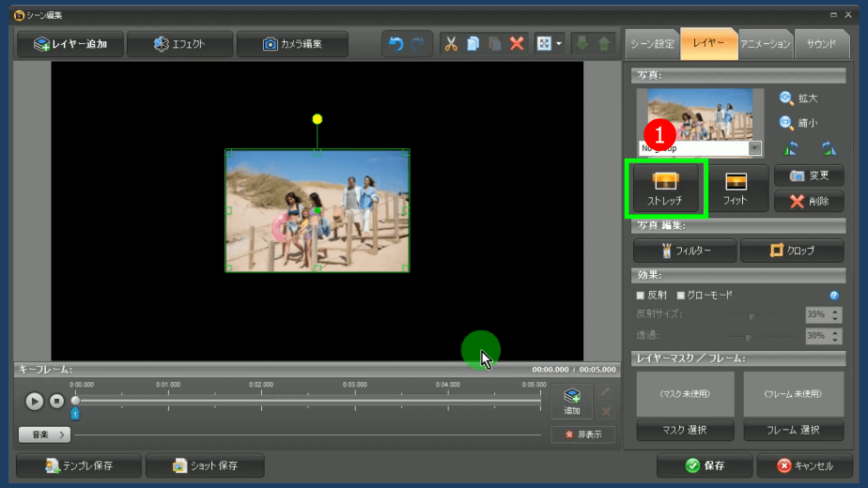Click the undo arrow icon
This screenshot has height=488, width=868.
395,44
